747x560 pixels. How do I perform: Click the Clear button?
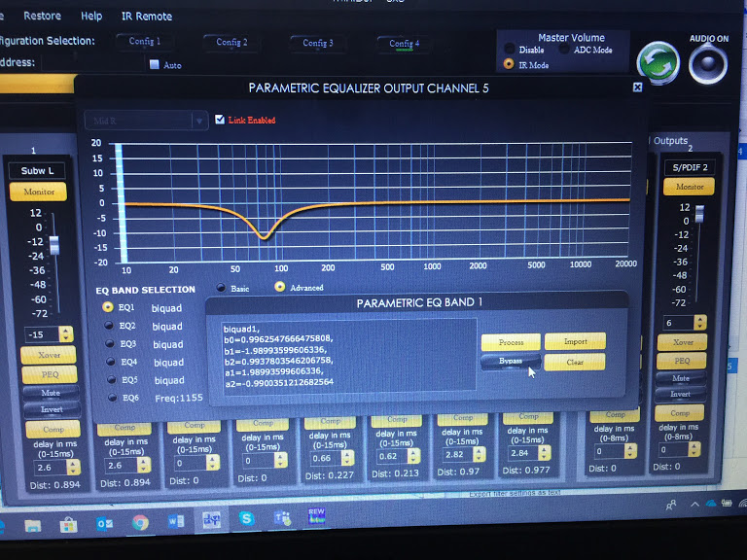(575, 362)
